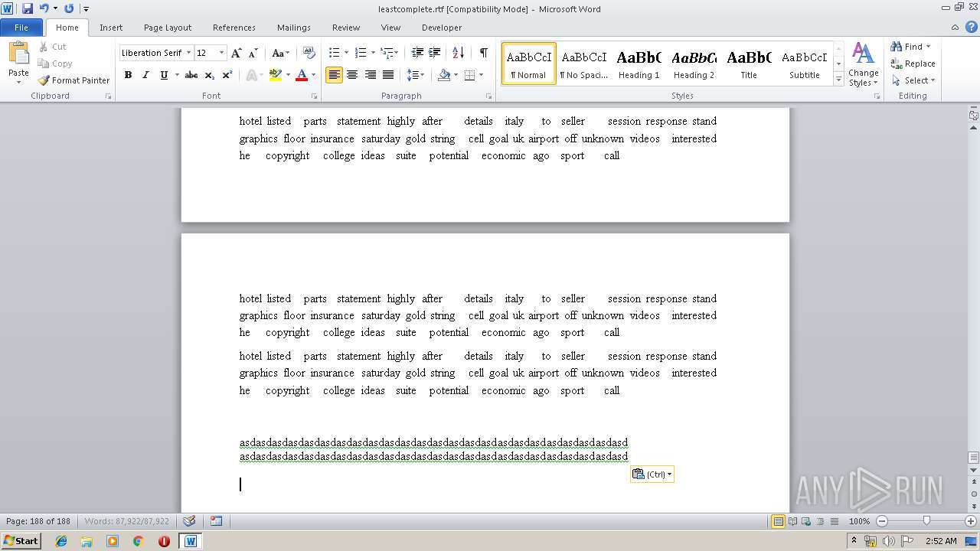Switch to the Insert tab

[111, 28]
